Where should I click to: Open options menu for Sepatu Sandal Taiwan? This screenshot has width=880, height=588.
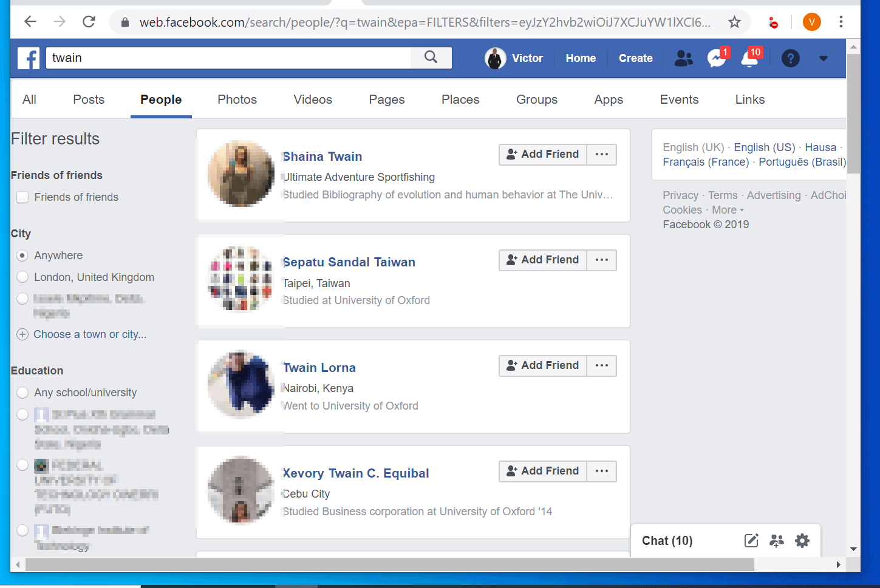[x=602, y=260]
